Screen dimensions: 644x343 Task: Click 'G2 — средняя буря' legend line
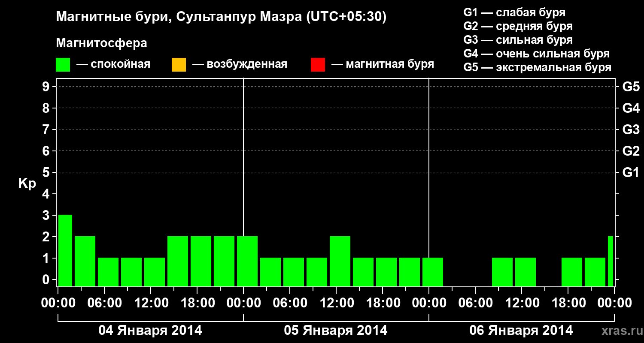(518, 26)
